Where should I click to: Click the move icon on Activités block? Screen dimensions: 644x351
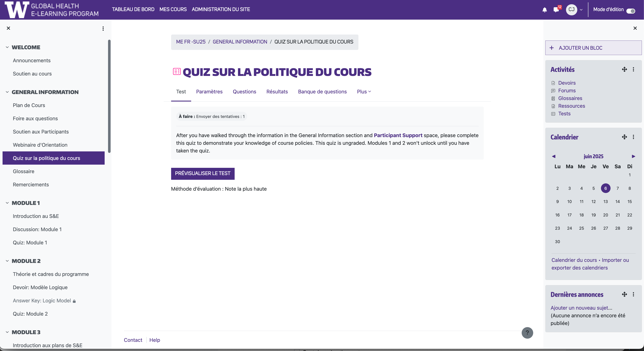[x=624, y=69]
